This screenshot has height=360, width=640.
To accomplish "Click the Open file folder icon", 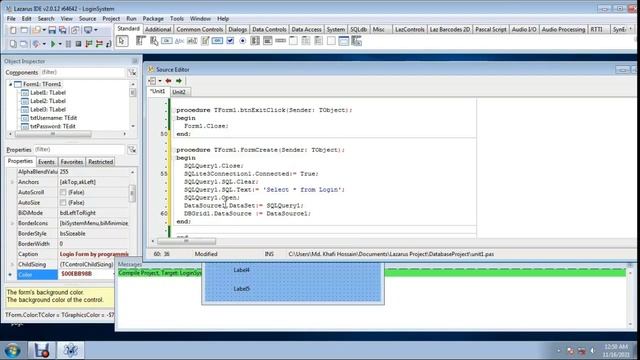I will pyautogui.click(x=36, y=30).
